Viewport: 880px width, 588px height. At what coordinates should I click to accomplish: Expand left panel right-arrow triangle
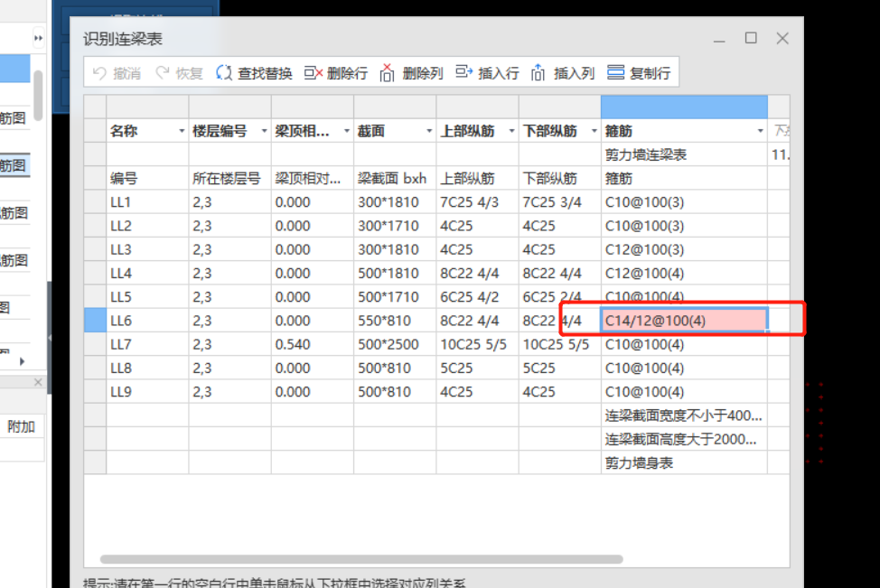click(x=23, y=361)
